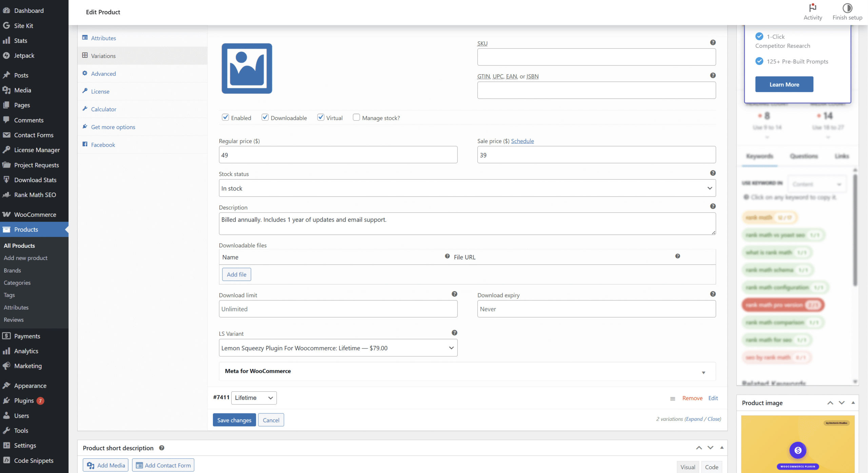
Task: Click the Regular price input field
Action: [x=338, y=155]
